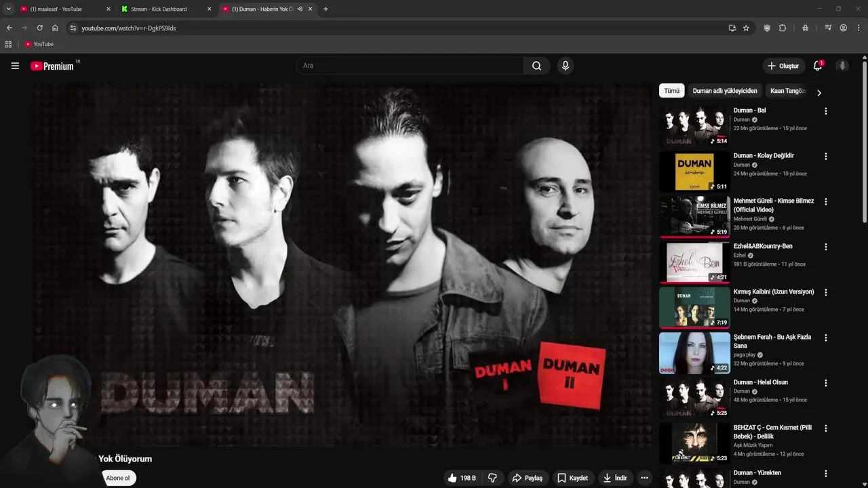This screenshot has height=488, width=868.
Task: Dislike the video with thumbs down
Action: pyautogui.click(x=493, y=478)
